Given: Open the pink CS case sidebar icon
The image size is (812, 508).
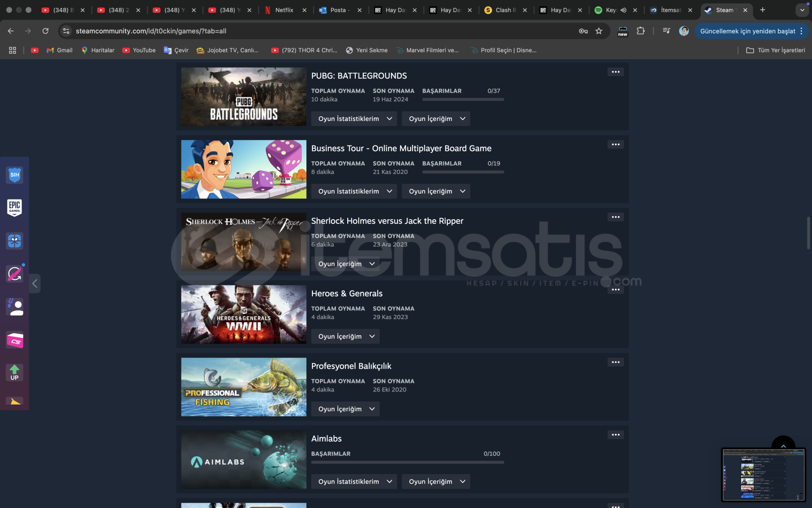Looking at the screenshot, I should coord(15,340).
